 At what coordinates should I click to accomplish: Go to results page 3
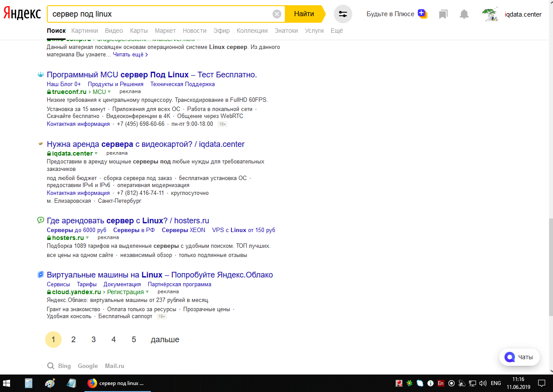tap(94, 340)
